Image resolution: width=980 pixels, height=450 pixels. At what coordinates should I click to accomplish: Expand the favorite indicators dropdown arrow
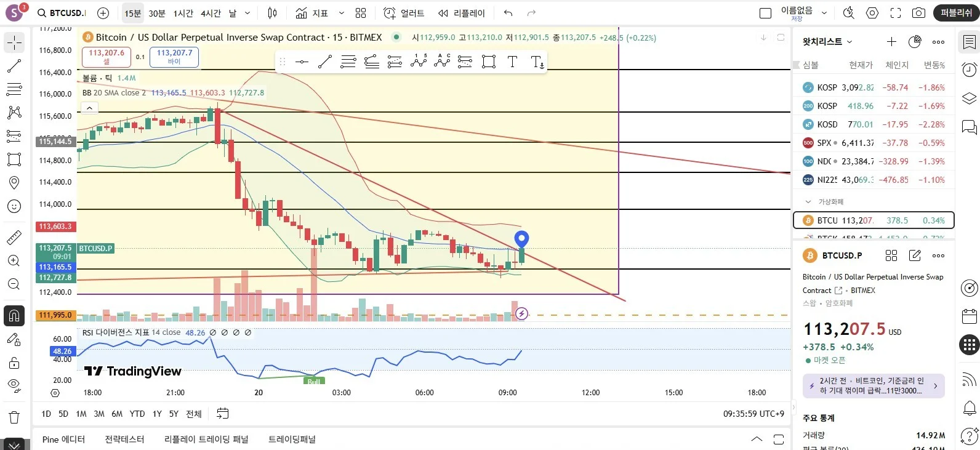point(342,13)
